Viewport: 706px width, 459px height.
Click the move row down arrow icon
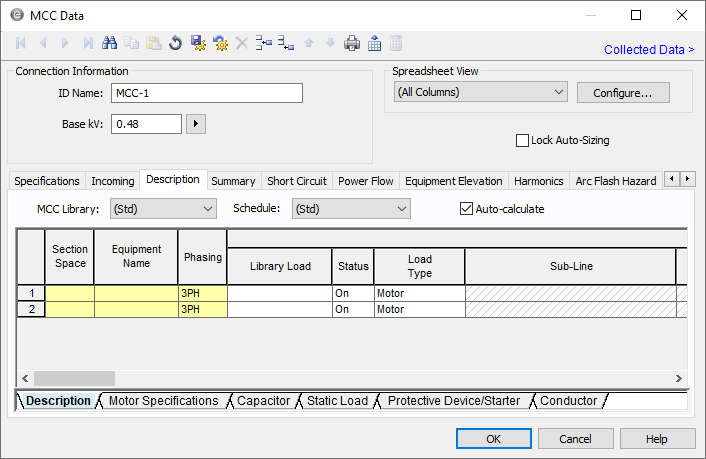tap(330, 43)
